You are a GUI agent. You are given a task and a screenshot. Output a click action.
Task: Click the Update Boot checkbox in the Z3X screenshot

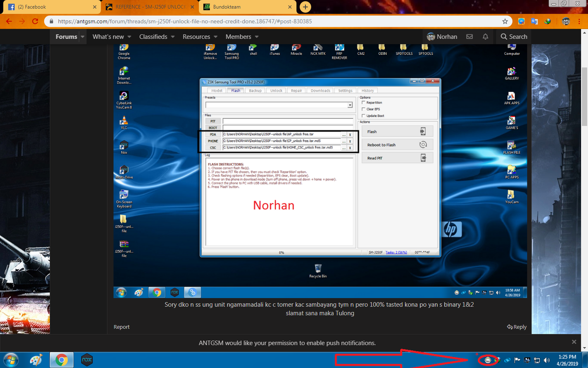click(x=364, y=115)
